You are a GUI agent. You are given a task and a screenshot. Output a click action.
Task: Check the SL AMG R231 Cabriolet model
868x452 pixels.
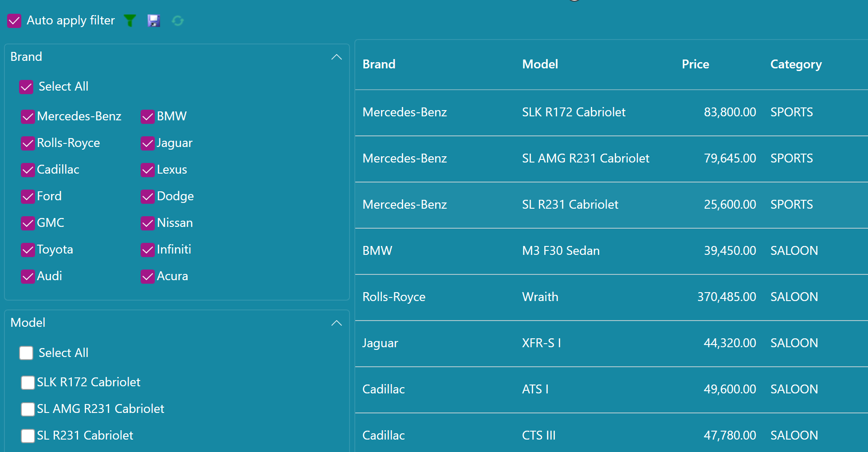coord(27,409)
